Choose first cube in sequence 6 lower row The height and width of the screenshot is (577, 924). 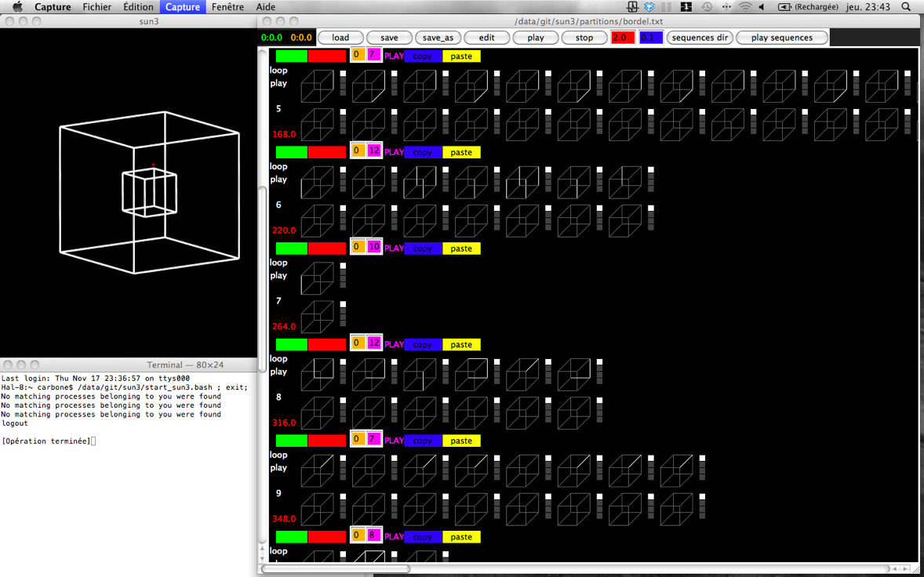pyautogui.click(x=318, y=221)
